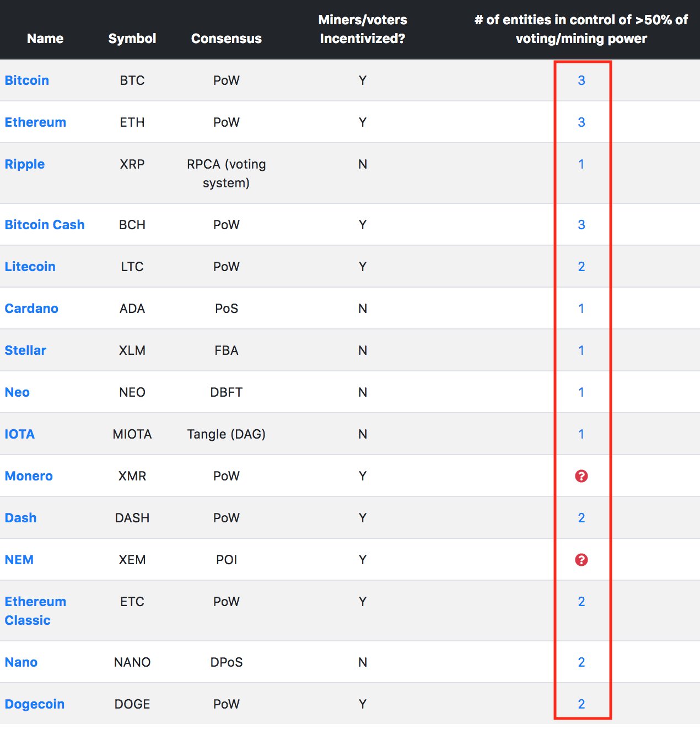Open the Ethereum link
The width and height of the screenshot is (700, 735).
[x=35, y=122]
